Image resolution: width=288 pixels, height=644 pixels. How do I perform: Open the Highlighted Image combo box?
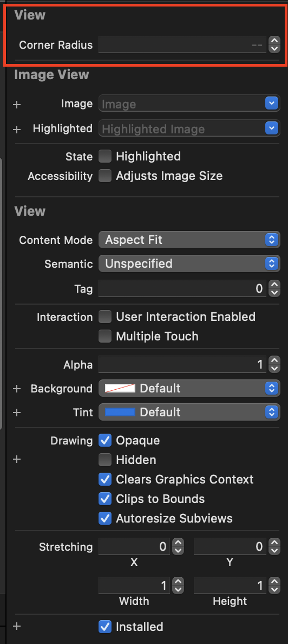[x=189, y=128]
